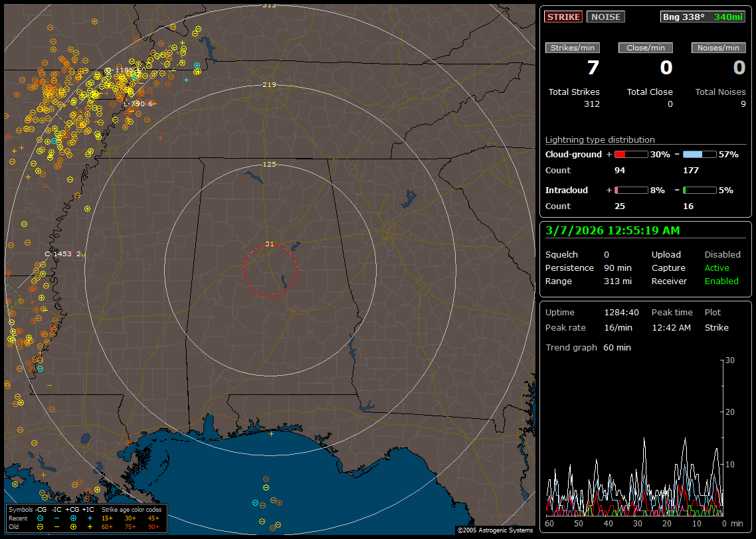Toggle the STRIKE indicator button
Screen dimensions: 756x539
(x=563, y=17)
